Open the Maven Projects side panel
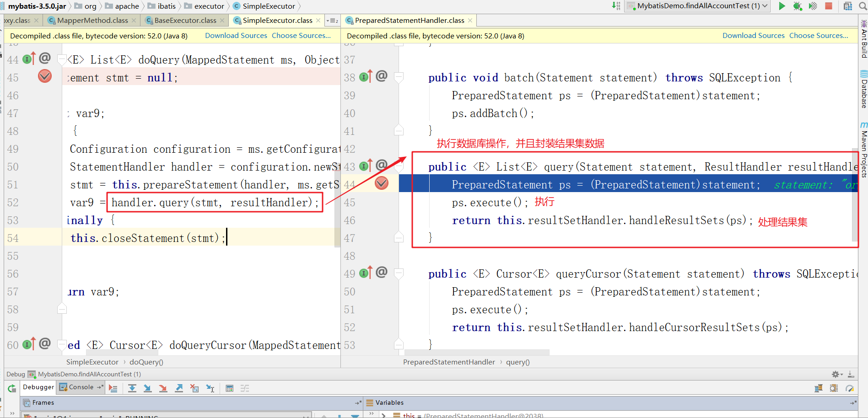 [x=863, y=150]
